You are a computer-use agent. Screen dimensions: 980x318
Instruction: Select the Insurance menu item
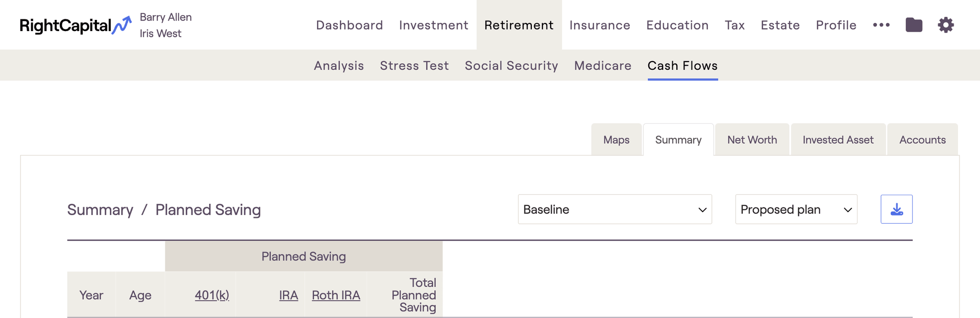(x=600, y=25)
